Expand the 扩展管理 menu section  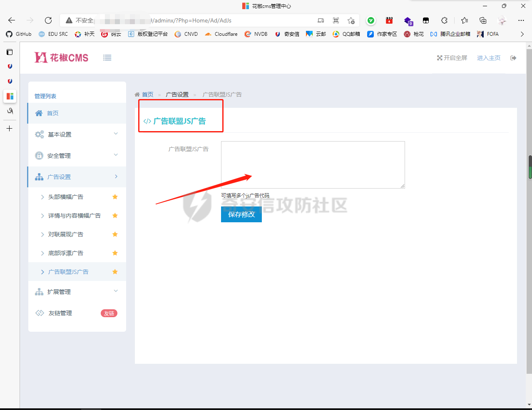coord(77,292)
